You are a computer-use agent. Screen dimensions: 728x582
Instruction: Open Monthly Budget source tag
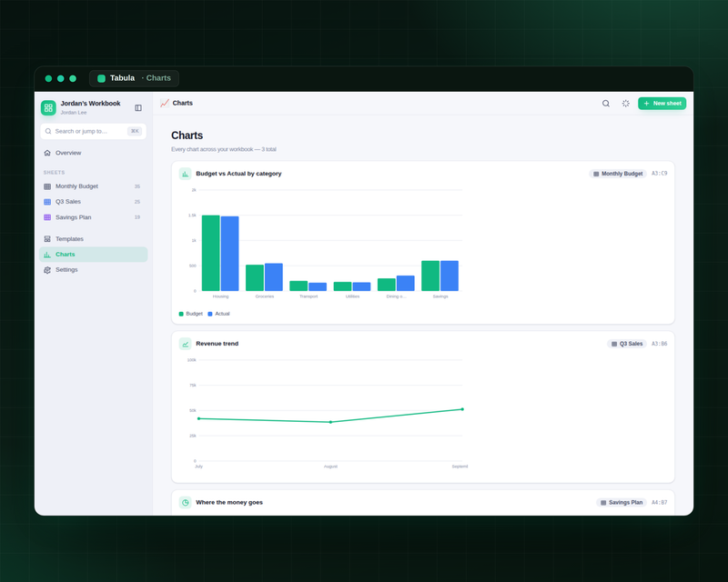[x=618, y=174]
